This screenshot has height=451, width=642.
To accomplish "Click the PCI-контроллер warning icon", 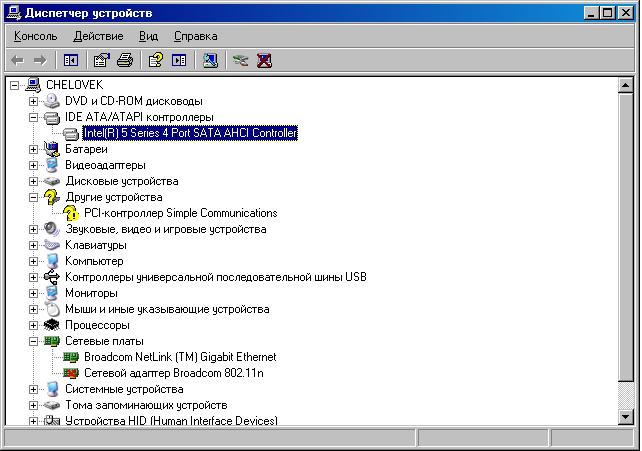I will click(70, 213).
